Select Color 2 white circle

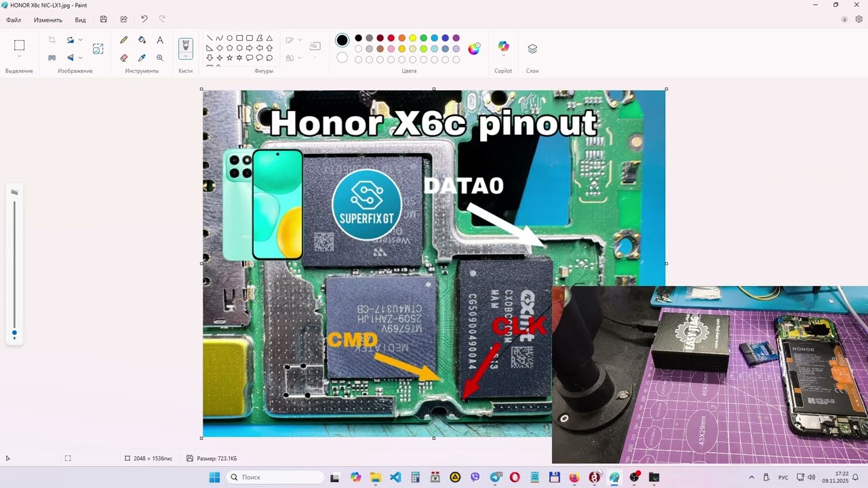pyautogui.click(x=342, y=58)
